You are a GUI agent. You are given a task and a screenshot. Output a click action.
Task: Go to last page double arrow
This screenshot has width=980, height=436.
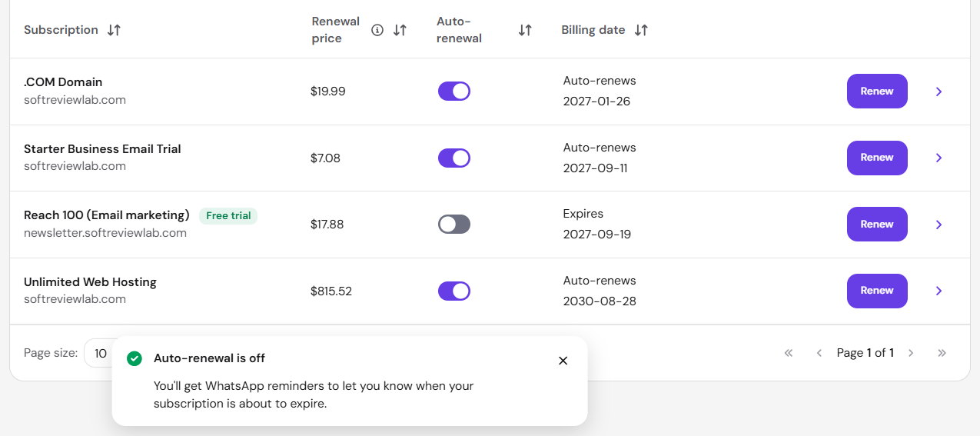click(x=942, y=353)
